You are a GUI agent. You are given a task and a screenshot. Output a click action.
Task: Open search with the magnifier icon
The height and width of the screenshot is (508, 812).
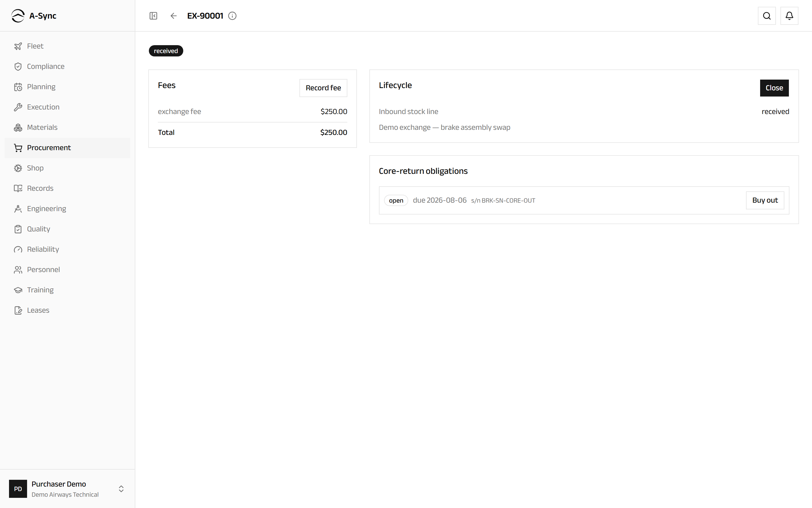click(x=767, y=16)
